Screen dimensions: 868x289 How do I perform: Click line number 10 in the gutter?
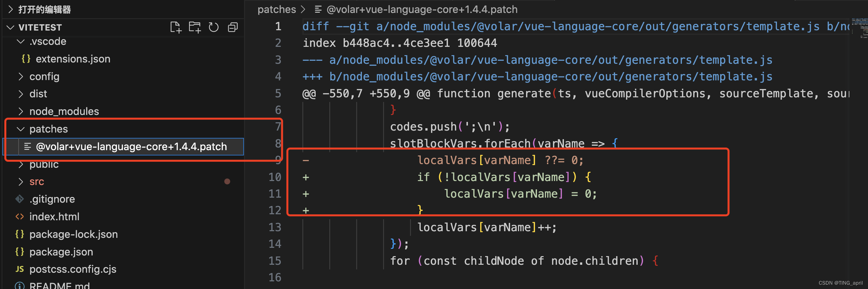pyautogui.click(x=274, y=177)
